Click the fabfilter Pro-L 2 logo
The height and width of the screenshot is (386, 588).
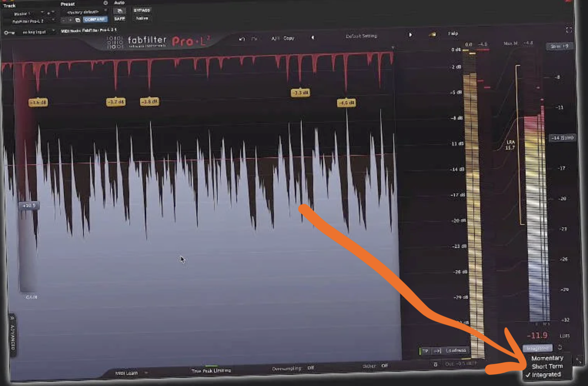pyautogui.click(x=159, y=41)
